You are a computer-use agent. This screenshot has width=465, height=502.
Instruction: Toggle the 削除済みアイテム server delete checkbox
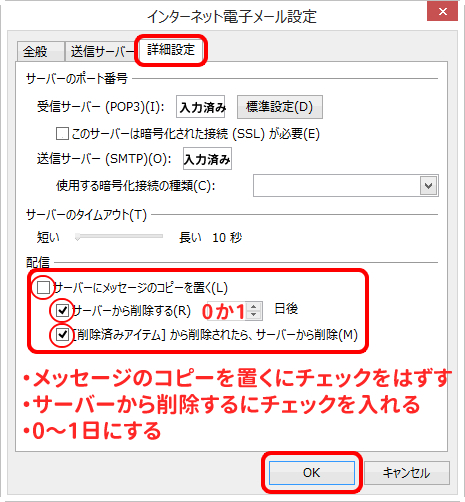pyautogui.click(x=62, y=334)
